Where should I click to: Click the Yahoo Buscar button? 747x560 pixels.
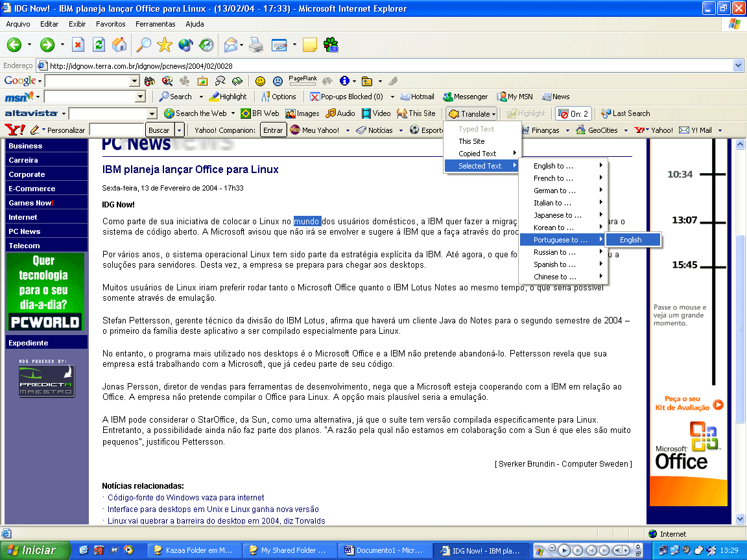pyautogui.click(x=159, y=130)
